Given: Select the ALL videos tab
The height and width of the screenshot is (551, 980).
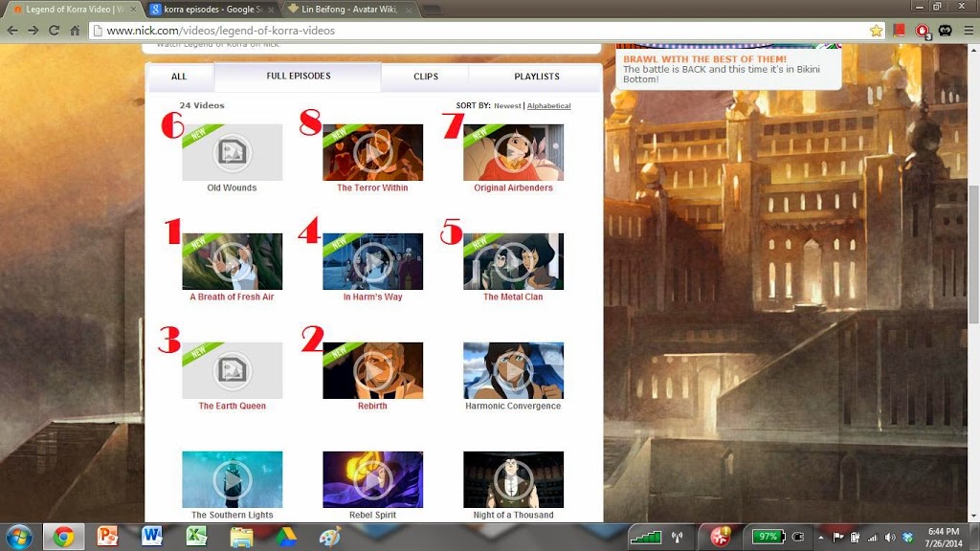Looking at the screenshot, I should (x=179, y=77).
